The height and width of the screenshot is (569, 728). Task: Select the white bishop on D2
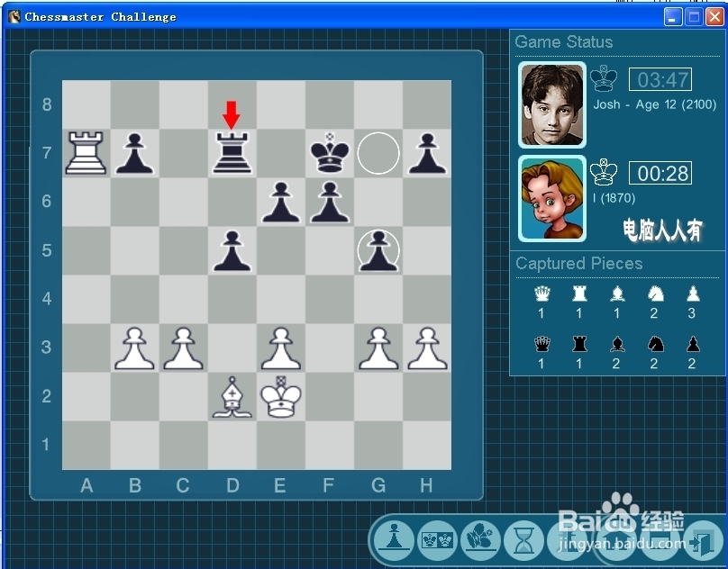(x=232, y=397)
